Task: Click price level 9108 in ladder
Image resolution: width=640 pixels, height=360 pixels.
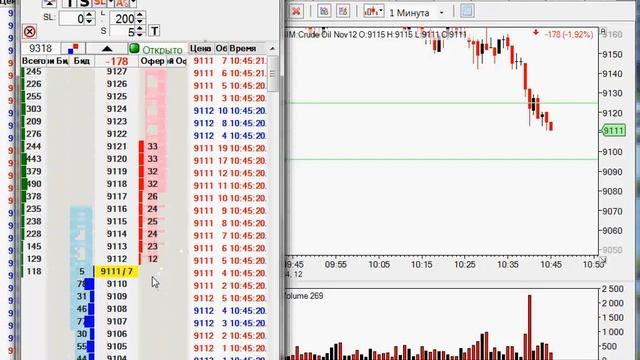Action: (117, 309)
